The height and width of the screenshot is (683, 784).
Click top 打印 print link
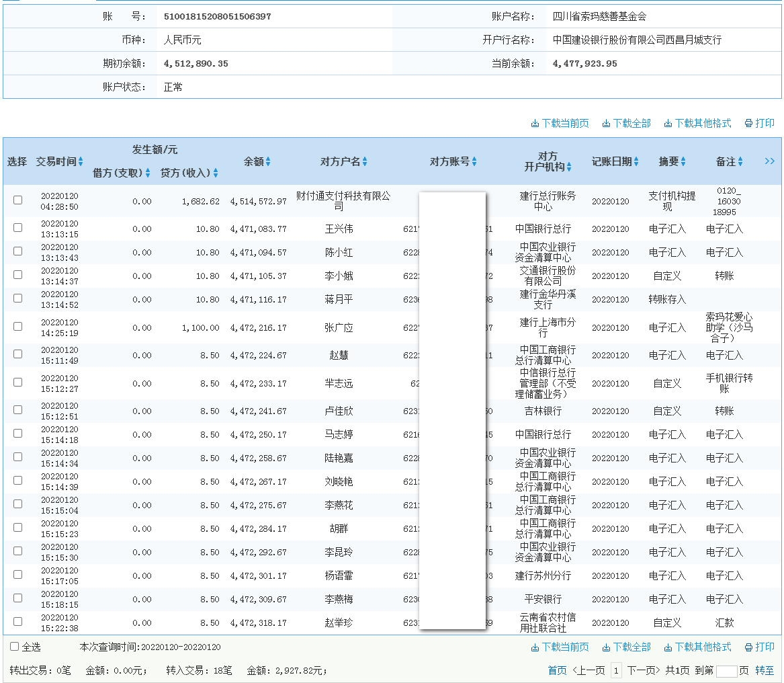point(760,123)
